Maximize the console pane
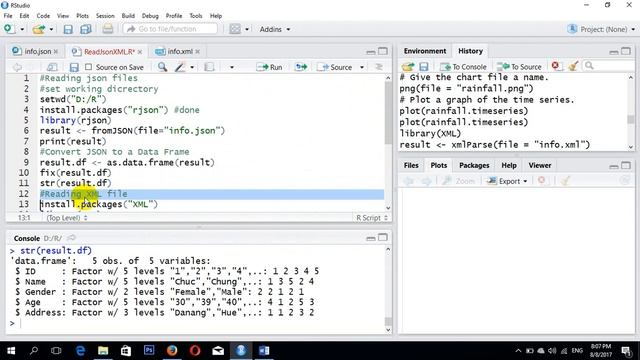640x360 pixels. click(x=382, y=238)
